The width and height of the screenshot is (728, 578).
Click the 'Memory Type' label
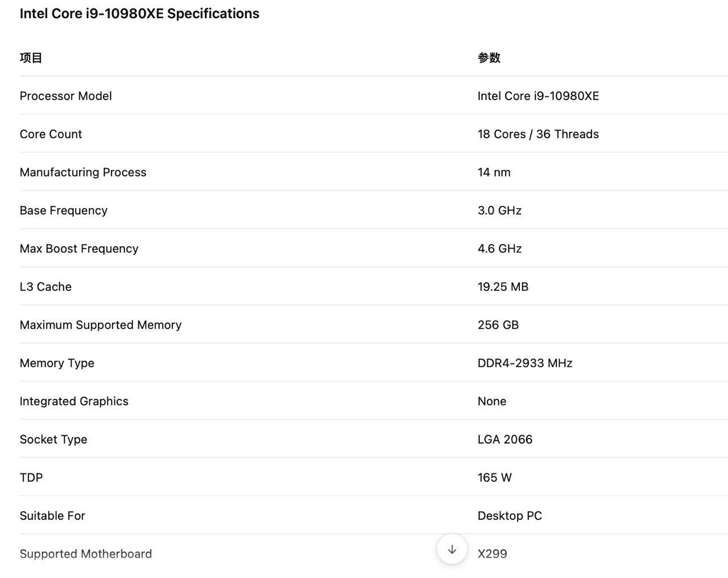57,362
